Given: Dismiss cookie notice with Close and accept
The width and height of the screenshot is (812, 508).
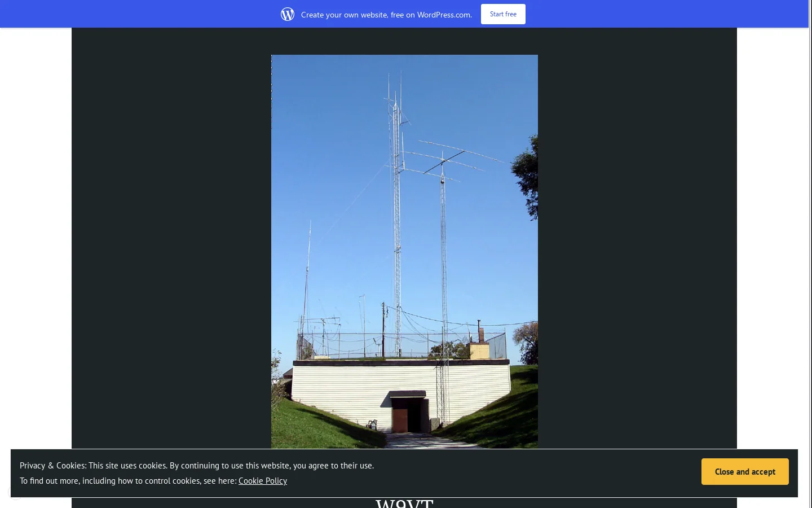Looking at the screenshot, I should 745,472.
